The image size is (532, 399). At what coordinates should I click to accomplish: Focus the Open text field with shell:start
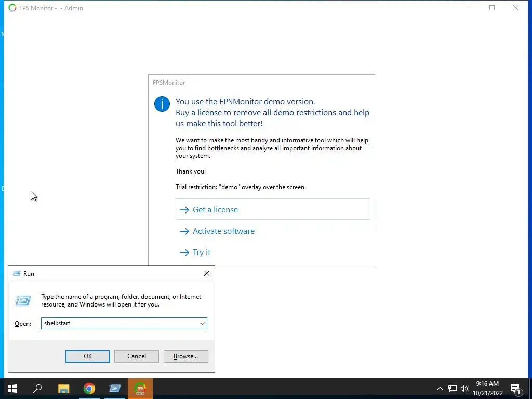[120, 323]
